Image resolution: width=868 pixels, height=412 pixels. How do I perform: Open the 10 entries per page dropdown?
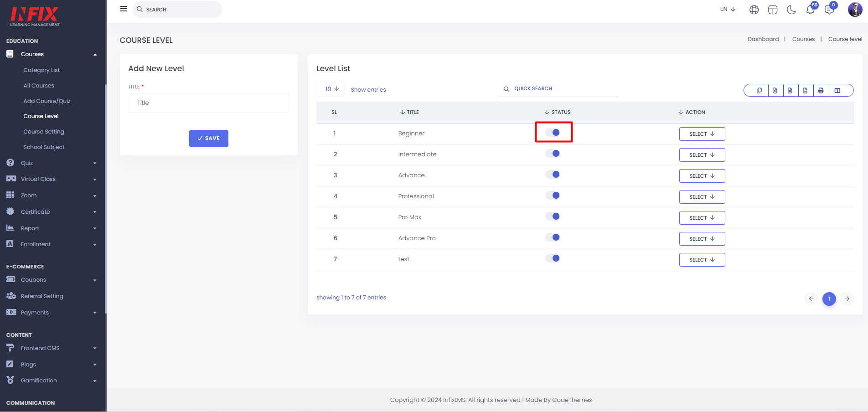[x=331, y=89]
